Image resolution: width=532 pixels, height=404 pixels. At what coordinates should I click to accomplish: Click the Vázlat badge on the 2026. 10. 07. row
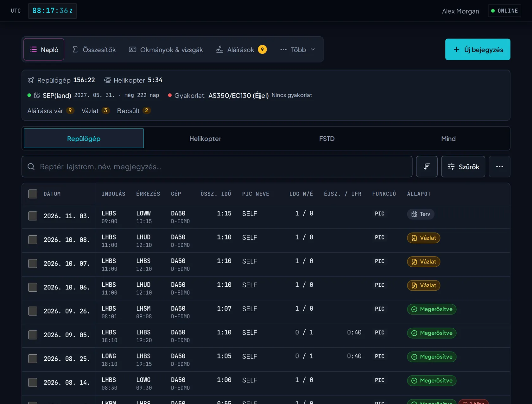423,262
